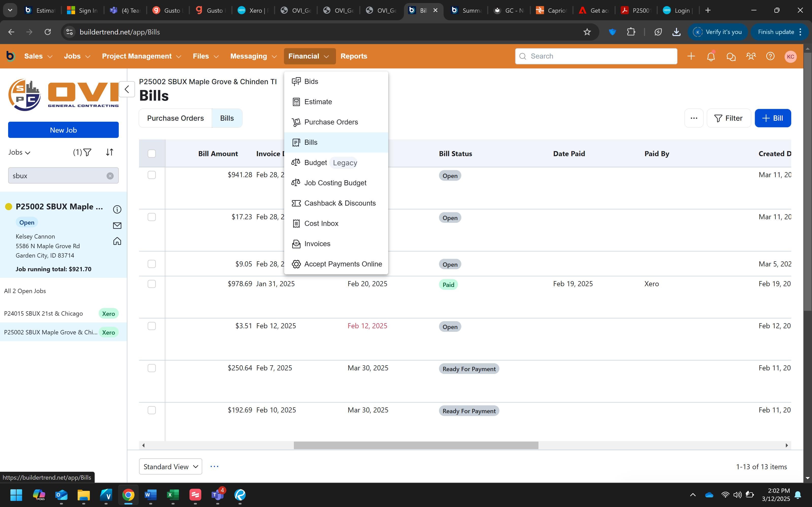Clear the sbux job search text
This screenshot has width=812, height=507.
coord(110,176)
